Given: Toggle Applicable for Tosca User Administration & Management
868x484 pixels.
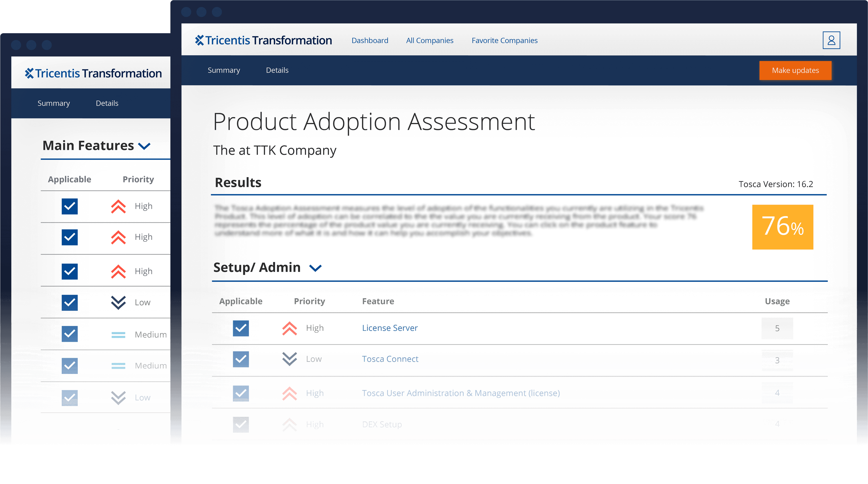Looking at the screenshot, I should (241, 393).
